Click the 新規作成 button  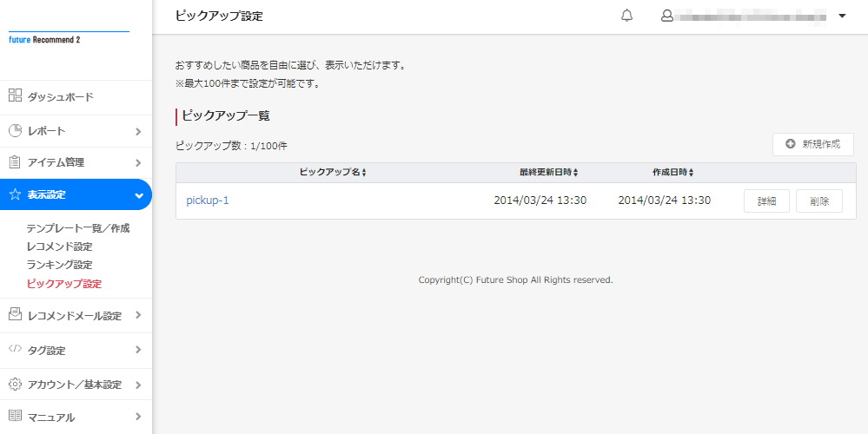pos(812,144)
